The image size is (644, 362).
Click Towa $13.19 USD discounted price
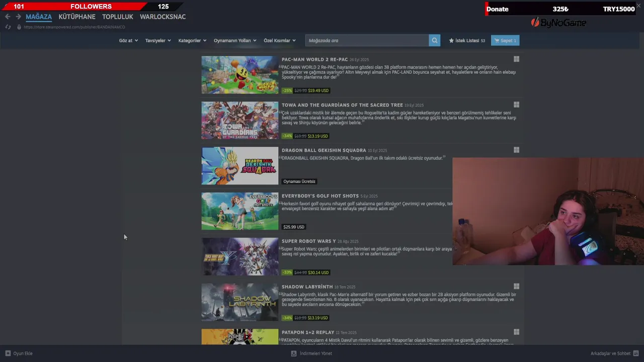coord(318,136)
